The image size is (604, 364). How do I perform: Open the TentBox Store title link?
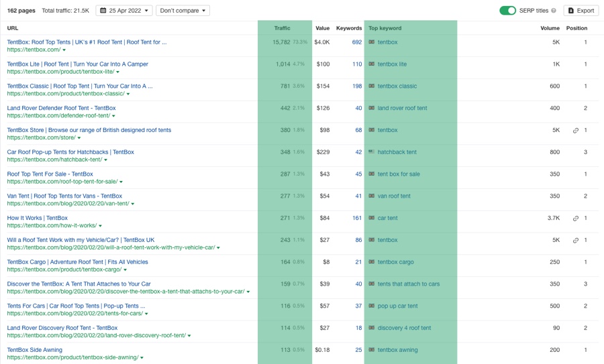coord(89,129)
